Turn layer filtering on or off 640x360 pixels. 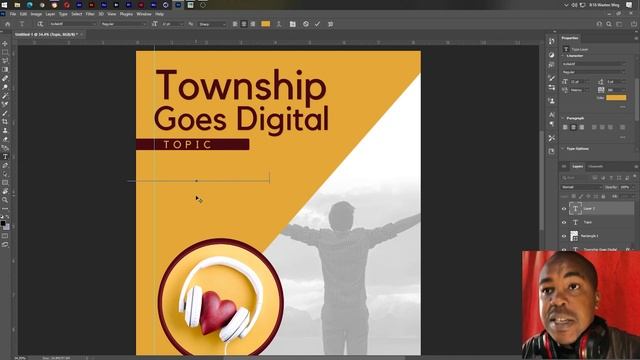click(635, 177)
